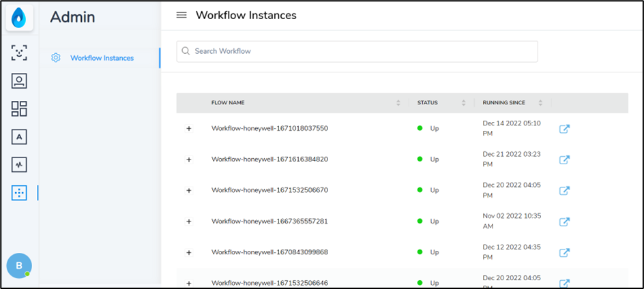The image size is (644, 289).
Task: Open external link for Workflow-honeywell-1671532506670
Action: coord(564,191)
